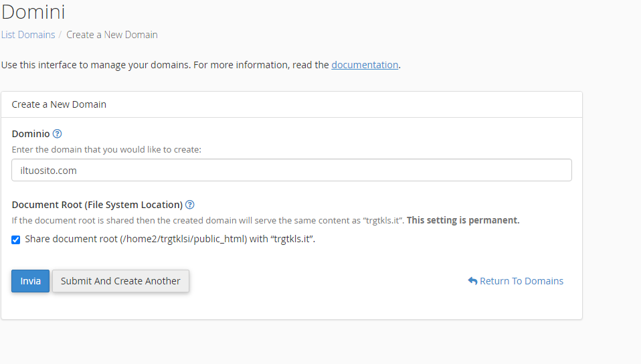The image size is (641, 364).
Task: Click the arrow icon beside Return To Domains
Action: pyautogui.click(x=472, y=281)
